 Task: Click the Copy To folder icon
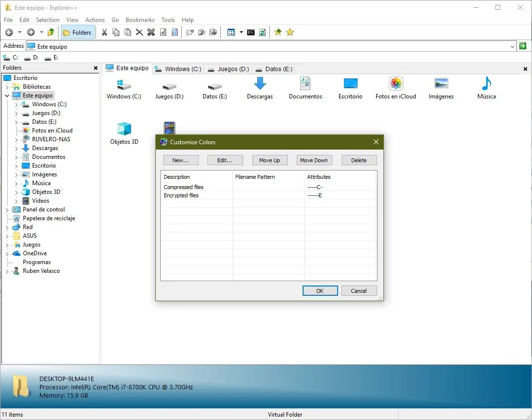[202, 32]
